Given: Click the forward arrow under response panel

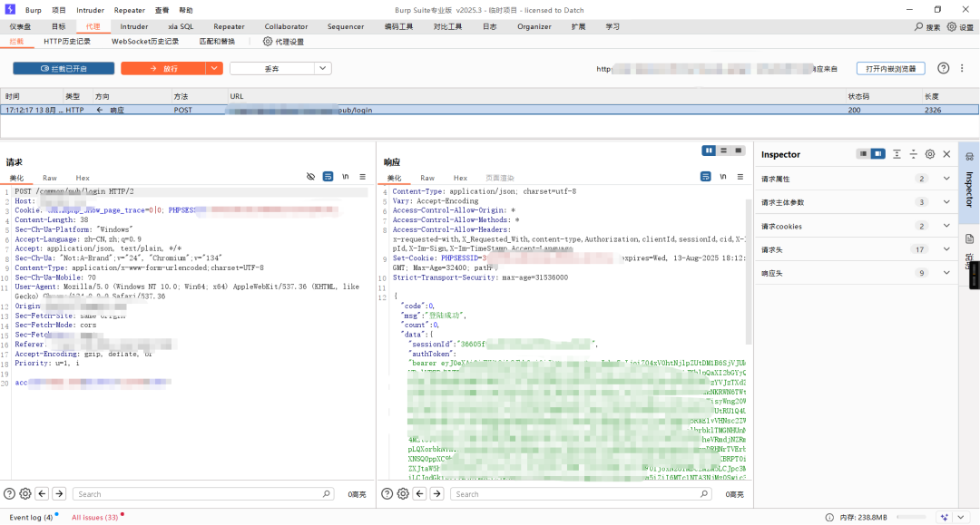Looking at the screenshot, I should point(436,494).
